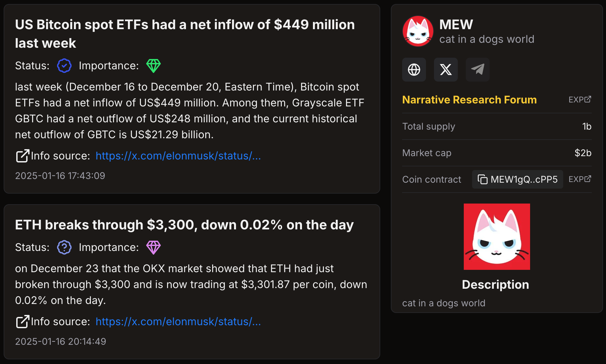Viewport: 606px width, 364px height.
Task: Click the ETH breaks through $3,300 headline
Action: [184, 225]
